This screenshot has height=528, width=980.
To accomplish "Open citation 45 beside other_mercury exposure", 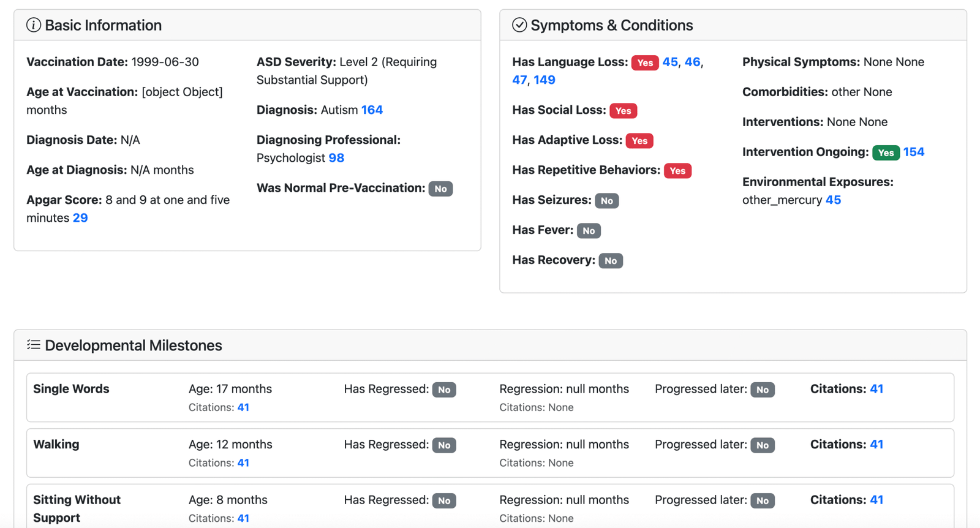I will click(x=833, y=200).
